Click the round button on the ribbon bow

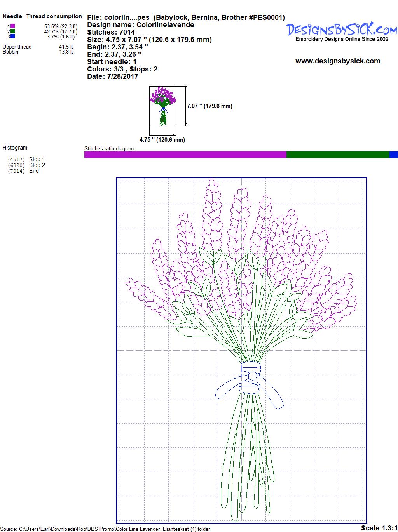(253, 376)
